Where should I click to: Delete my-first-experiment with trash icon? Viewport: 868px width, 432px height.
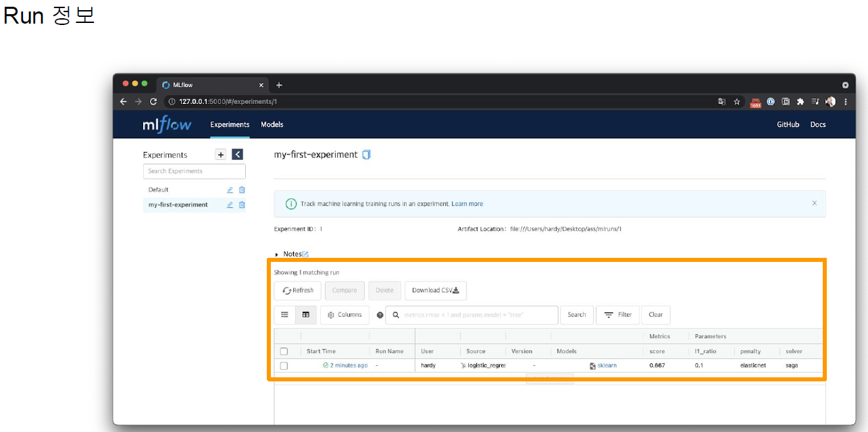[x=242, y=205]
